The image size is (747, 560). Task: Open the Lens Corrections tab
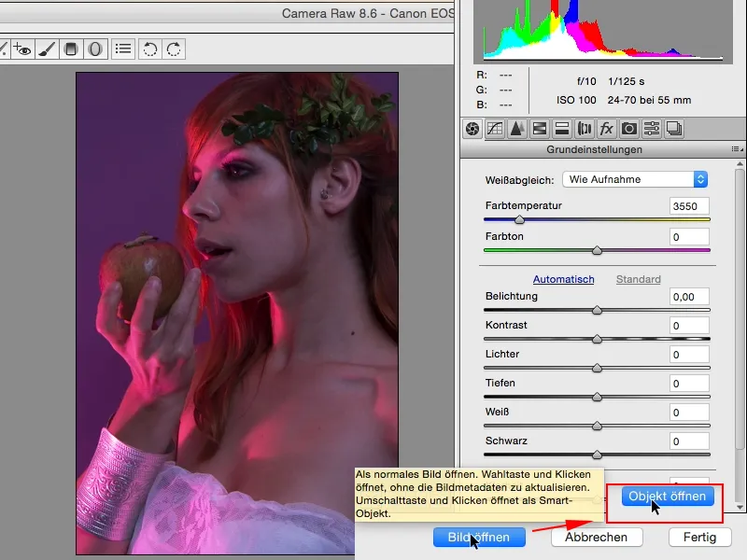pos(585,129)
